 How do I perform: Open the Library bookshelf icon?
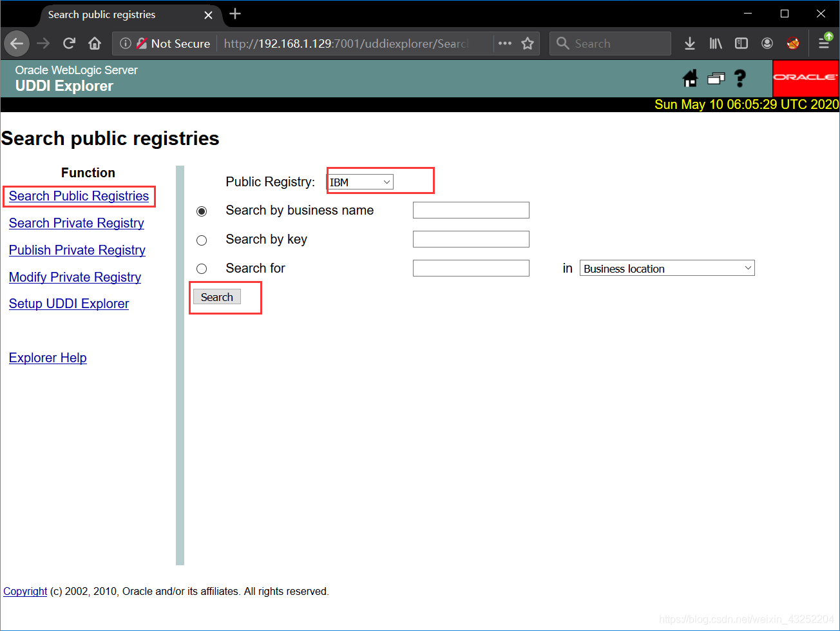(x=716, y=44)
